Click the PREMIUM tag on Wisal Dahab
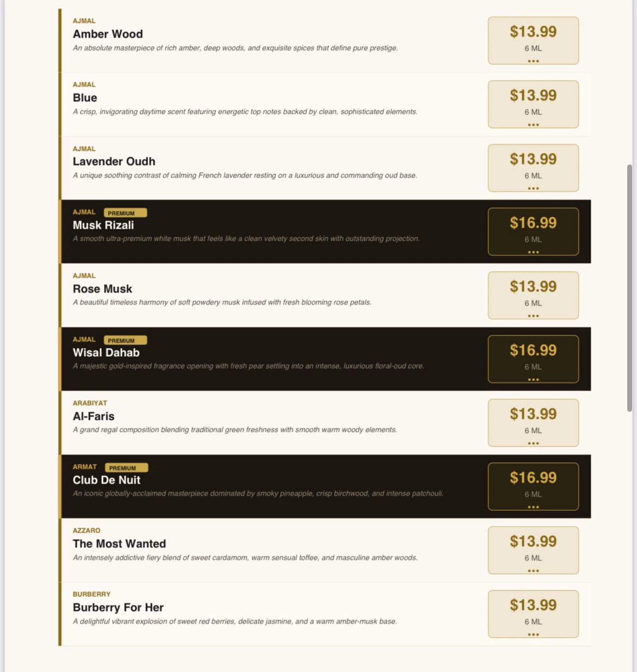 [125, 340]
